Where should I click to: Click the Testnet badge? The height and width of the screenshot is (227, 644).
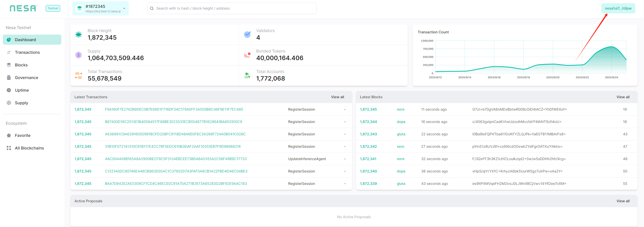click(53, 8)
